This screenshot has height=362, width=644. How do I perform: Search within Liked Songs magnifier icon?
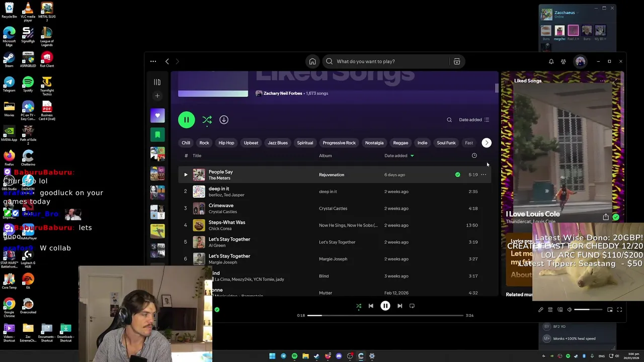coord(449,120)
